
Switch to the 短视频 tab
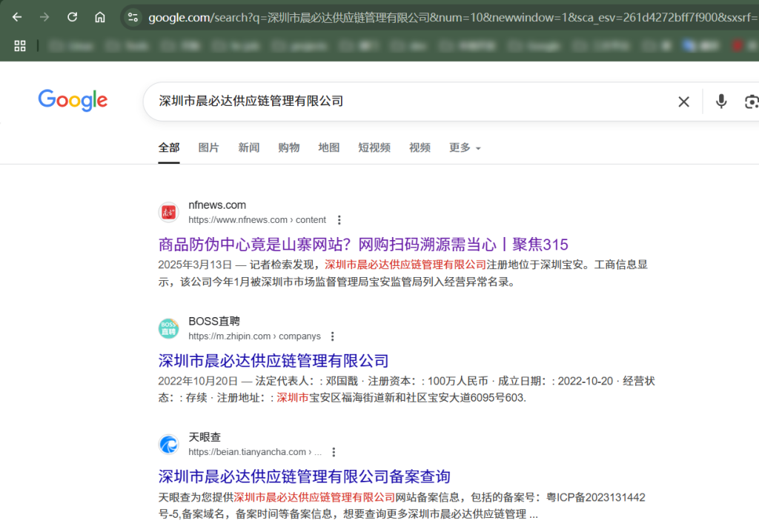tap(374, 147)
